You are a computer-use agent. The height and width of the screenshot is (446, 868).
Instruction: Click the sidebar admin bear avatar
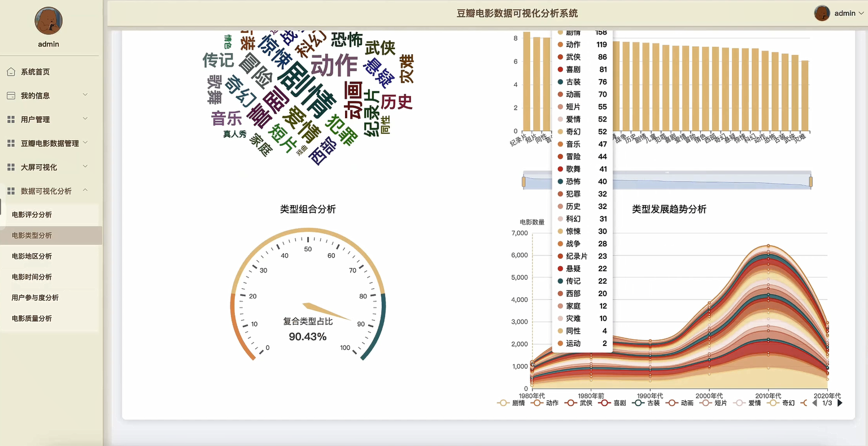[49, 21]
